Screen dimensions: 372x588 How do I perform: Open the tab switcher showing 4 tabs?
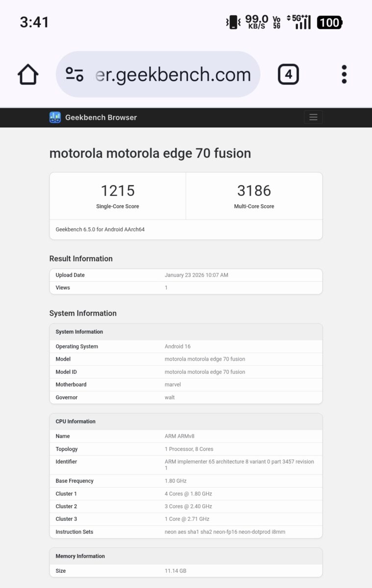(x=288, y=74)
